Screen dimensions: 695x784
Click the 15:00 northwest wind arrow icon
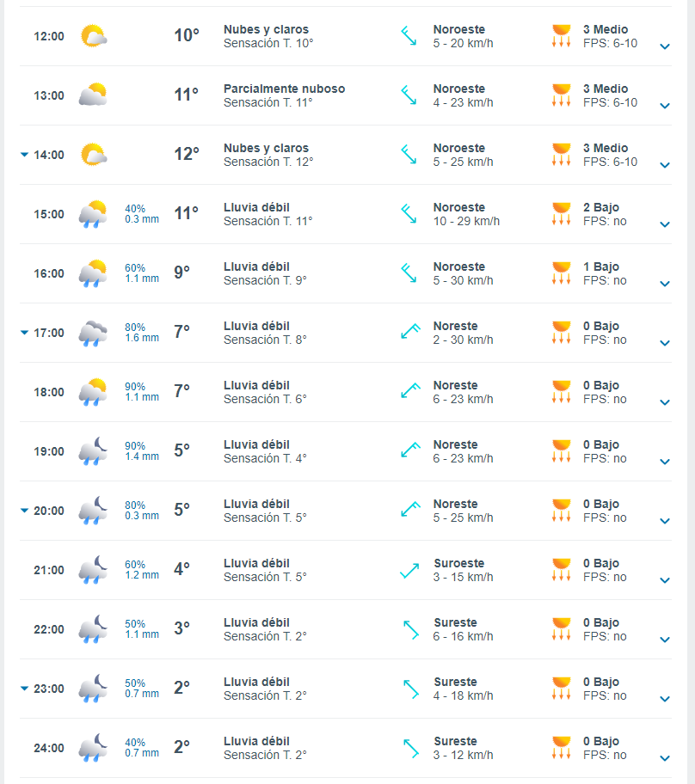tap(409, 214)
